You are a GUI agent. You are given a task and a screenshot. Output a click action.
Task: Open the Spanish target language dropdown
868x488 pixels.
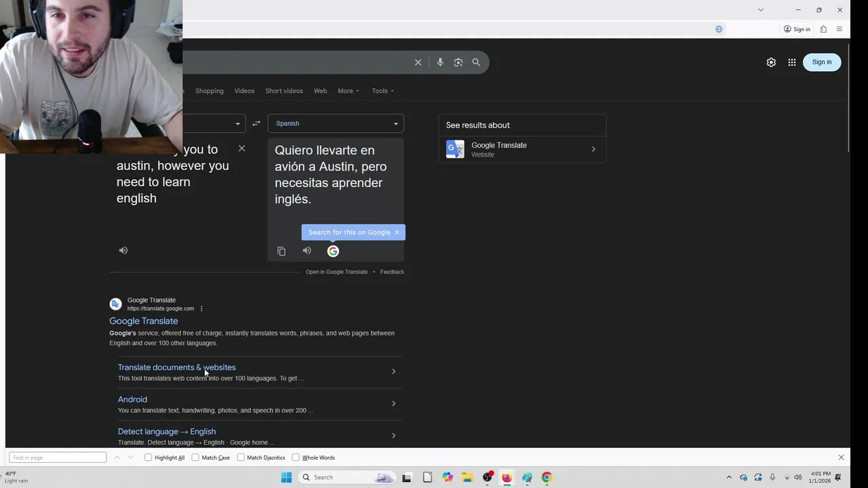(x=336, y=123)
